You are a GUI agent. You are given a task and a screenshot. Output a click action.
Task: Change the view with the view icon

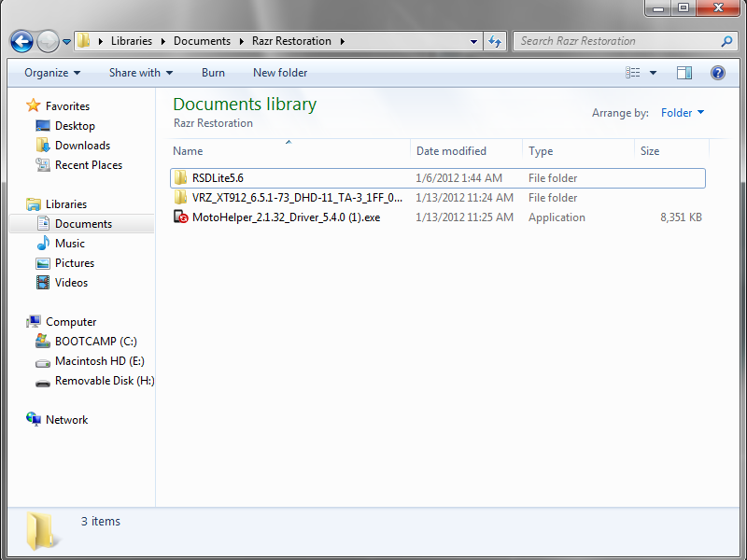coord(633,73)
